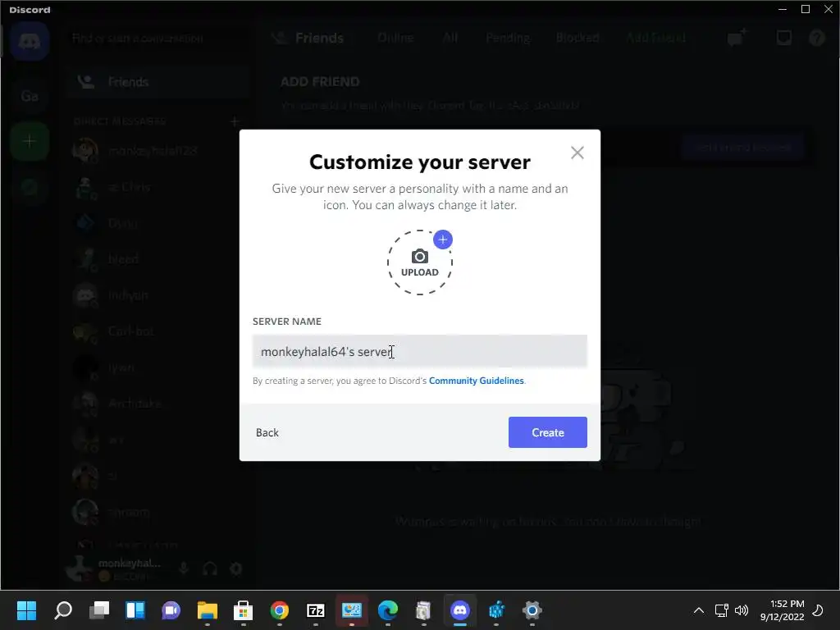This screenshot has width=840, height=630.
Task: Click Find or start a conversation search
Action: pyautogui.click(x=157, y=39)
